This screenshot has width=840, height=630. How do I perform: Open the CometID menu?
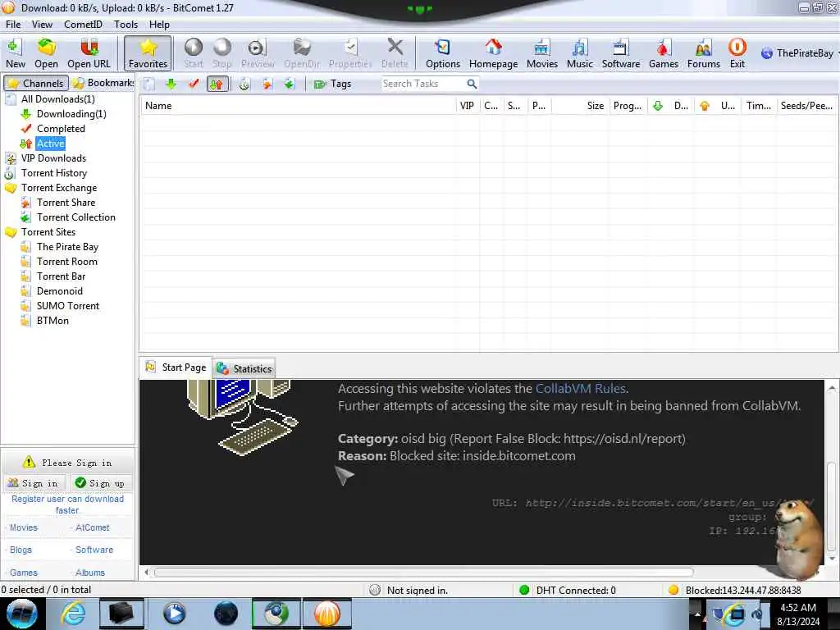click(x=83, y=24)
